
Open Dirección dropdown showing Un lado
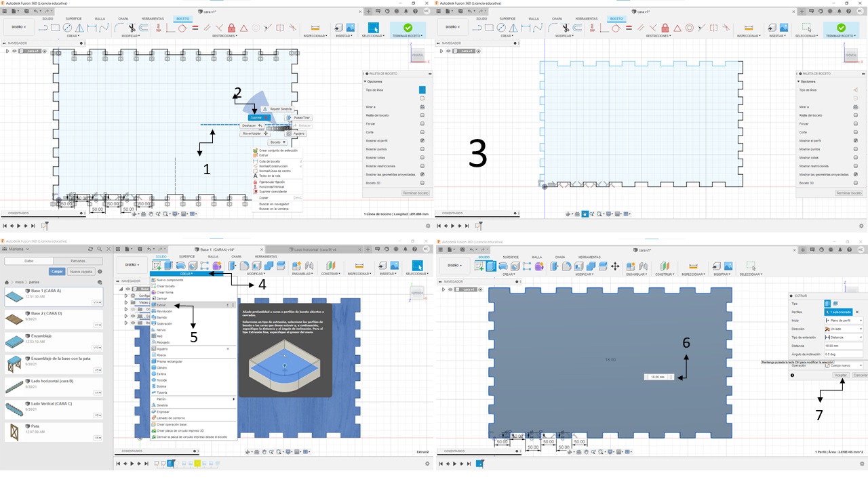tap(844, 329)
